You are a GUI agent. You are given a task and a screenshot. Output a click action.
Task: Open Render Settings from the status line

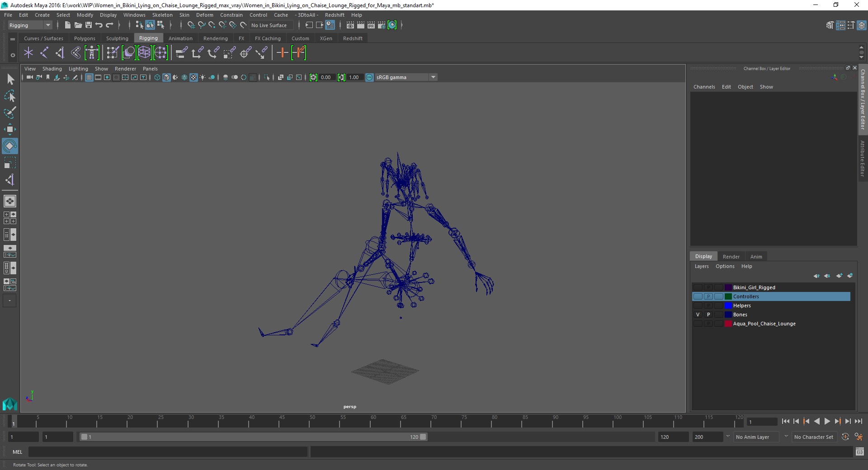coord(382,25)
